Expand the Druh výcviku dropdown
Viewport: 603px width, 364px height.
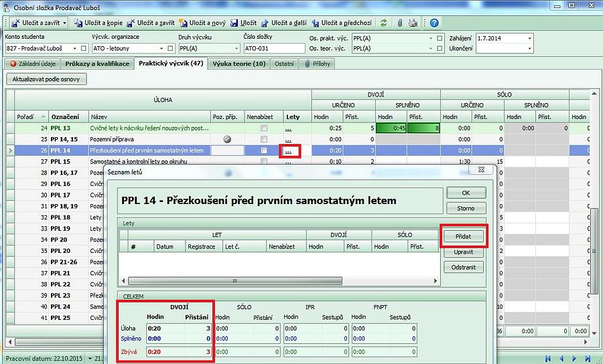[x=235, y=48]
